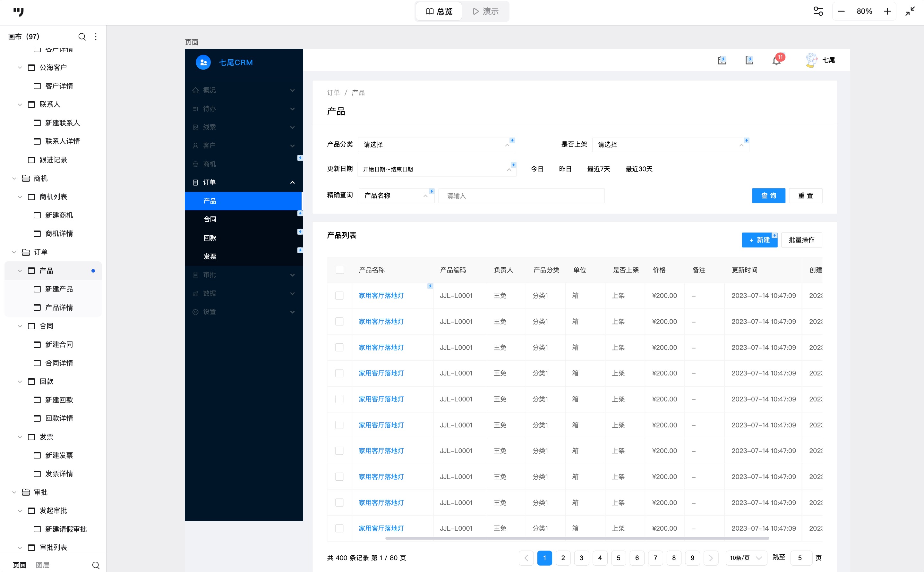Switch to the 演示 tab
This screenshot has height=572, width=924.
486,11
